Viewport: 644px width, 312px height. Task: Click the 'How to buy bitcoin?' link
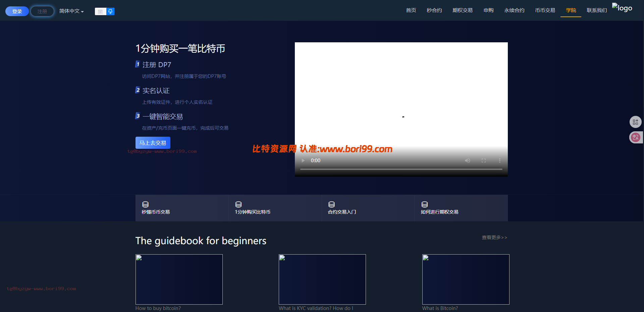158,308
